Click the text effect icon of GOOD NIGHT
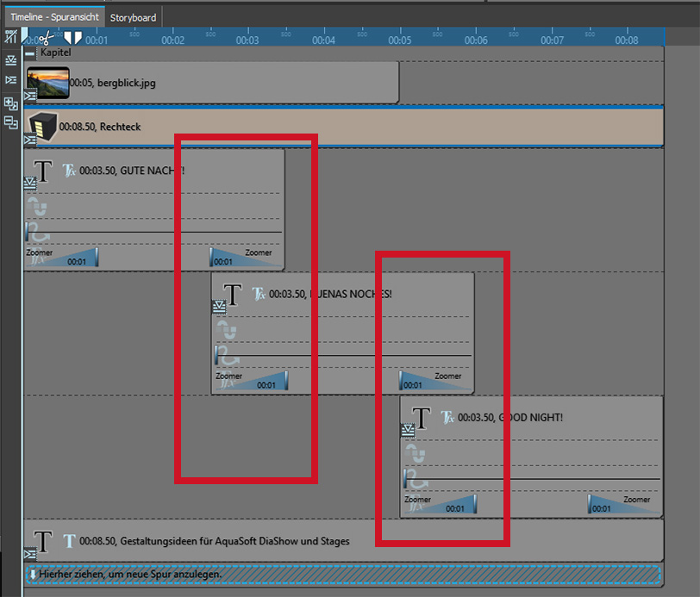 [447, 417]
